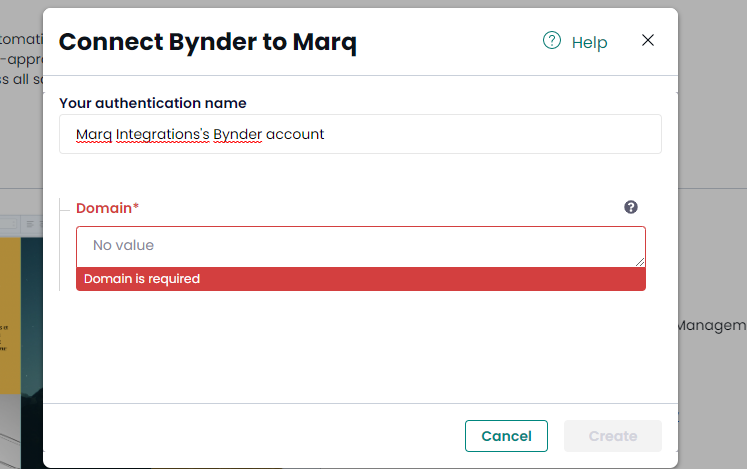Select the template thumbnail behind the dialog

click(21, 353)
